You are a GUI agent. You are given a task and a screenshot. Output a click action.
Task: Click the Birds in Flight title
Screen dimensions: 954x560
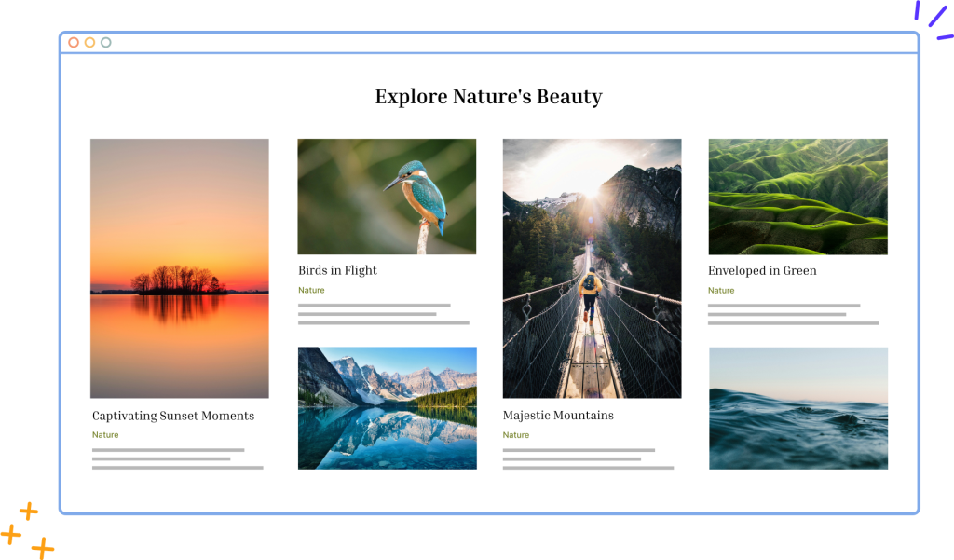click(x=337, y=270)
